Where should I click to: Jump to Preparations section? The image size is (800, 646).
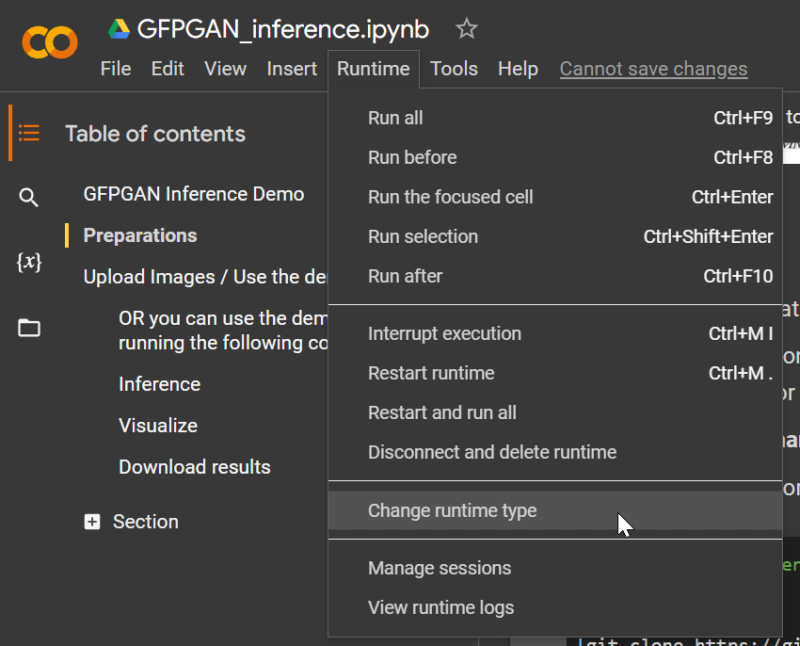pyautogui.click(x=140, y=236)
